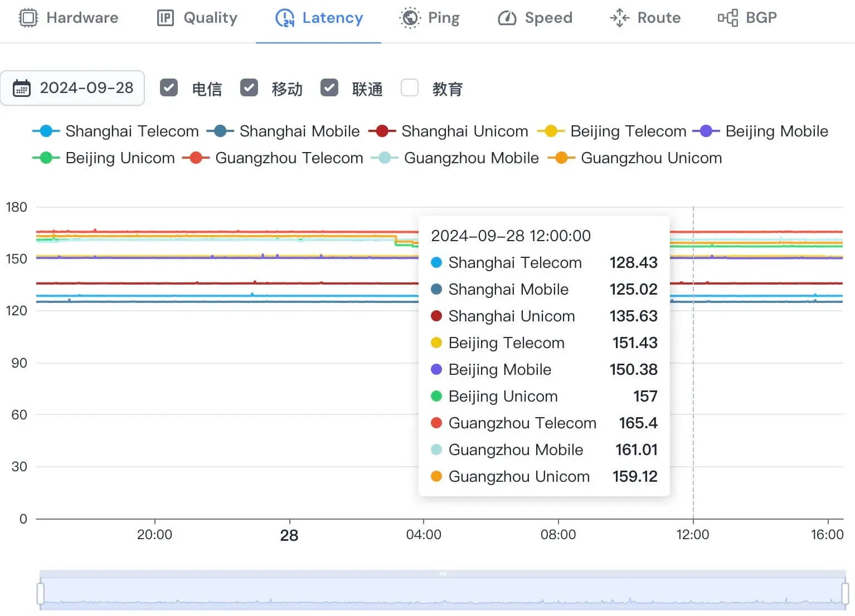Toggle Shanghai Telecom legend series
This screenshot has height=616, width=855.
(x=116, y=131)
